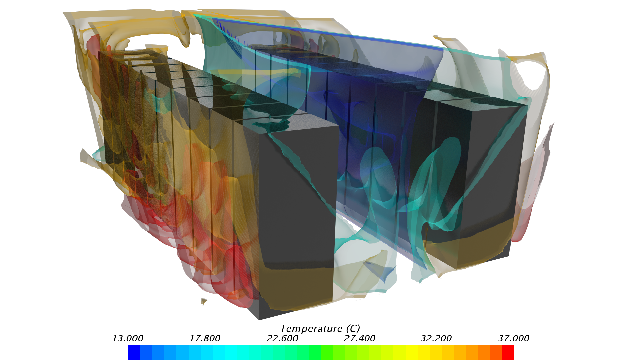Pick the orange swatch on the color legend
The width and height of the screenshot is (644, 362).
pyautogui.click(x=472, y=353)
